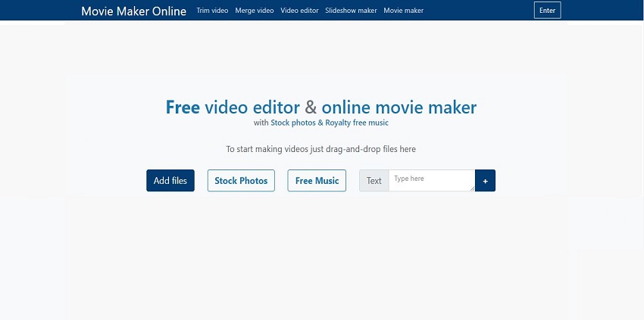The height and width of the screenshot is (320, 644).
Task: Focus the 'Type here' text field
Action: click(x=432, y=181)
